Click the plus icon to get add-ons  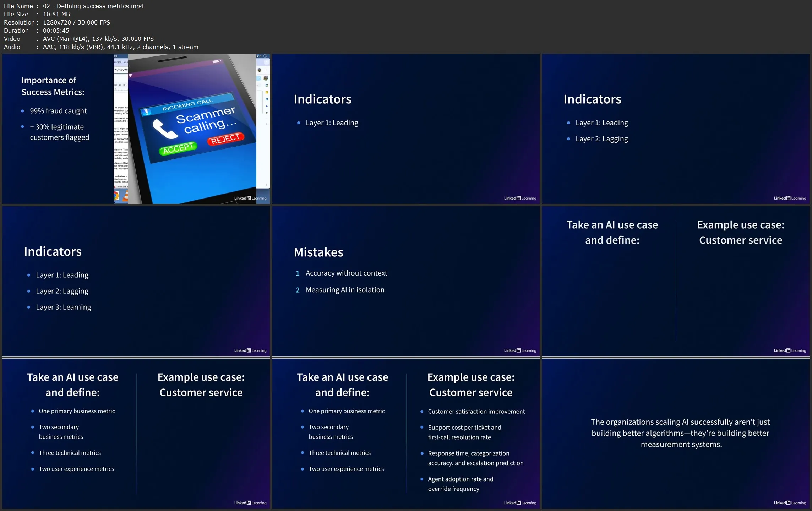[x=267, y=124]
